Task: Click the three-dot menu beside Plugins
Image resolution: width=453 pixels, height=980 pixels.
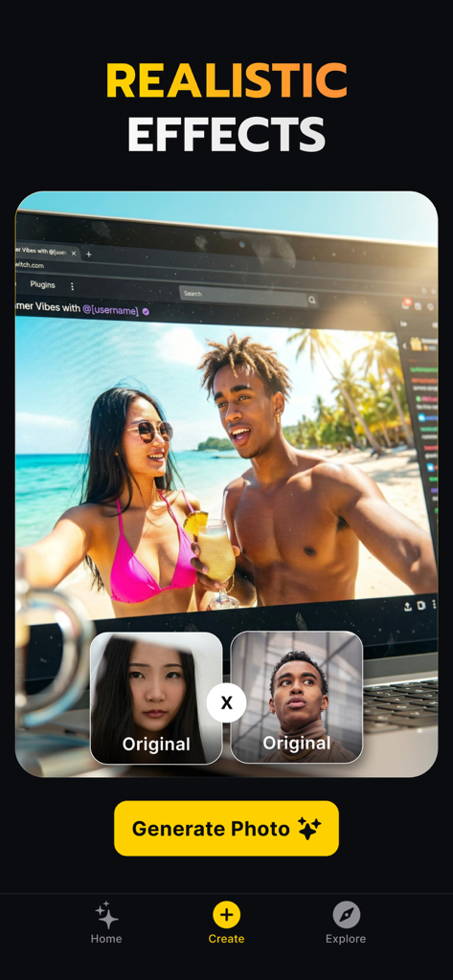Action: pos(72,286)
